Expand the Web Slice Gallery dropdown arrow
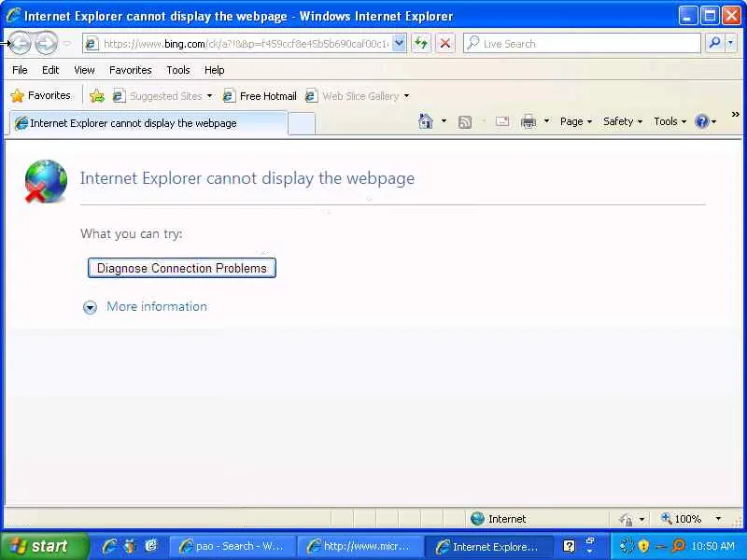 [406, 96]
